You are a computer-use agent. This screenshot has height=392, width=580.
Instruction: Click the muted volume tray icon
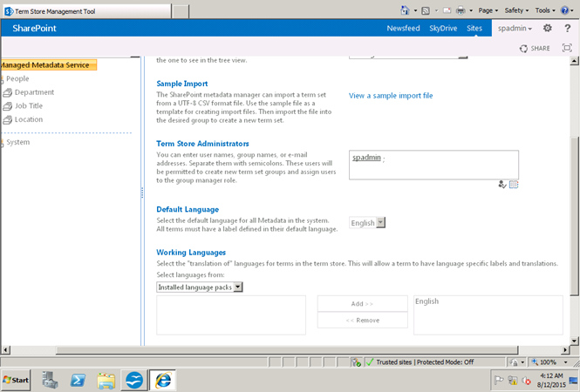[526, 380]
